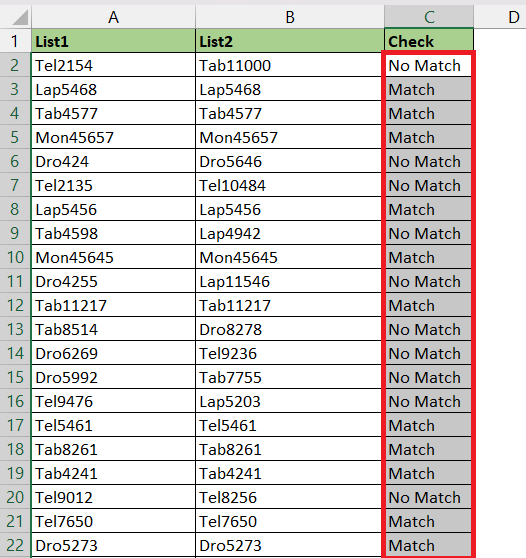Select cell containing Dro5646
The image size is (526, 558).
[290, 161]
